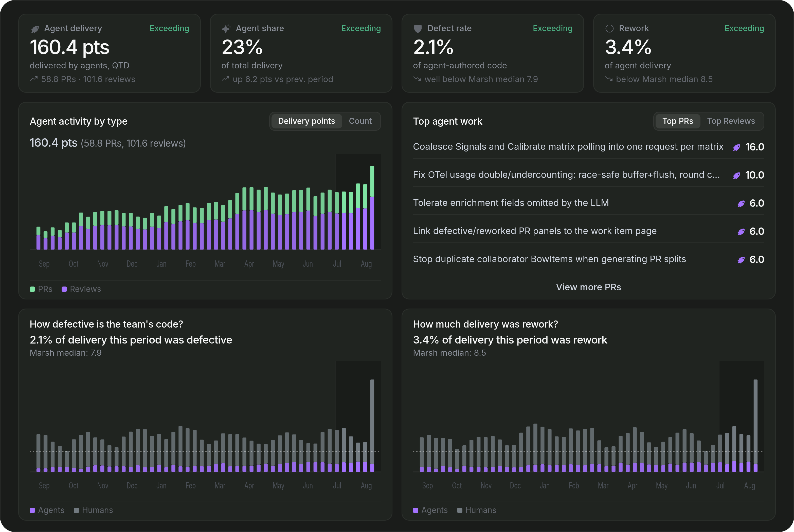Click the tallest Aug bar in the activity chart
This screenshot has height=532, width=794.
tap(372, 208)
